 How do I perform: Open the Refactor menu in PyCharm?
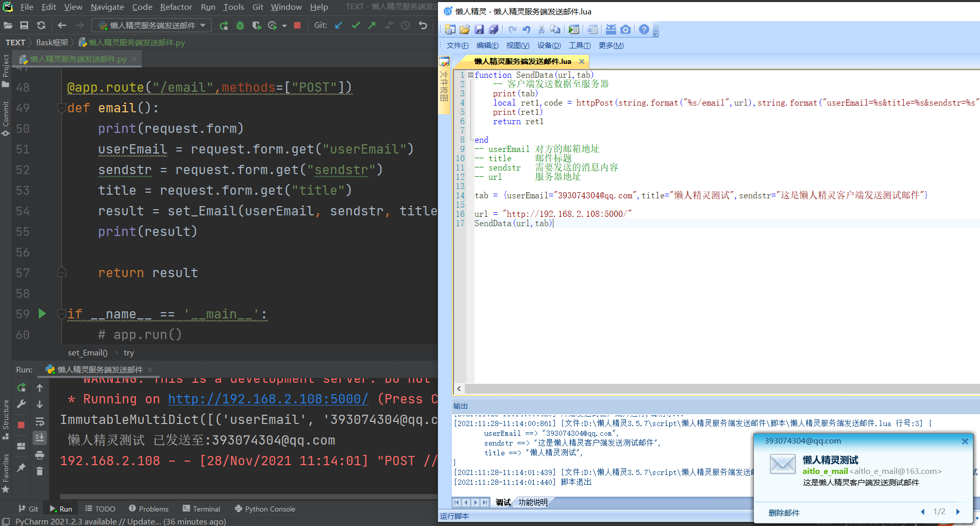pyautogui.click(x=176, y=7)
